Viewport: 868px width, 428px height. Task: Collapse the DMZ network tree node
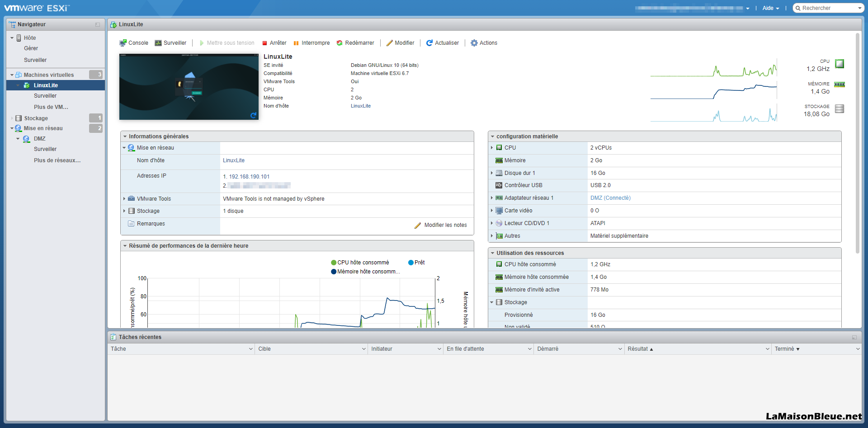coord(18,139)
